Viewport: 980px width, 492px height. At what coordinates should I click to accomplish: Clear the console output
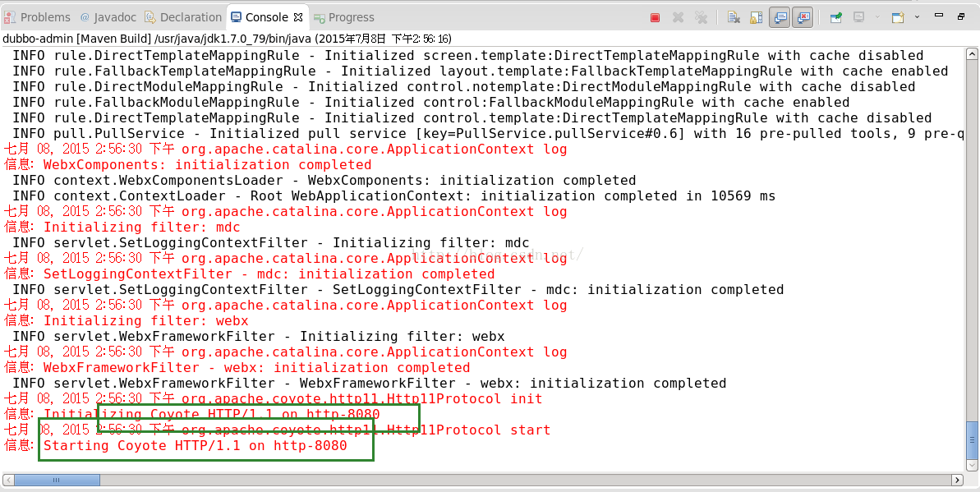[x=734, y=18]
